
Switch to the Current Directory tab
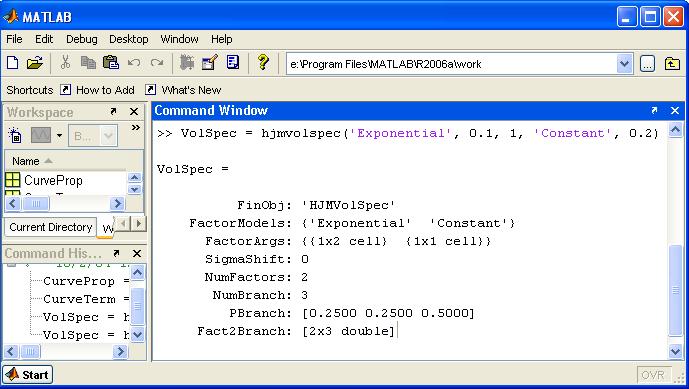(x=51, y=227)
